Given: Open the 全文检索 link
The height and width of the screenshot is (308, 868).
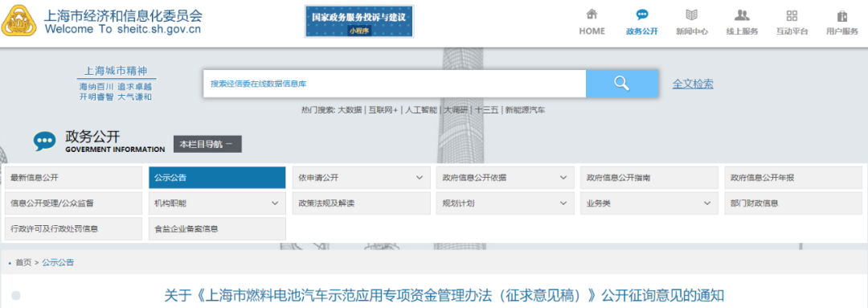Looking at the screenshot, I should click(x=693, y=84).
